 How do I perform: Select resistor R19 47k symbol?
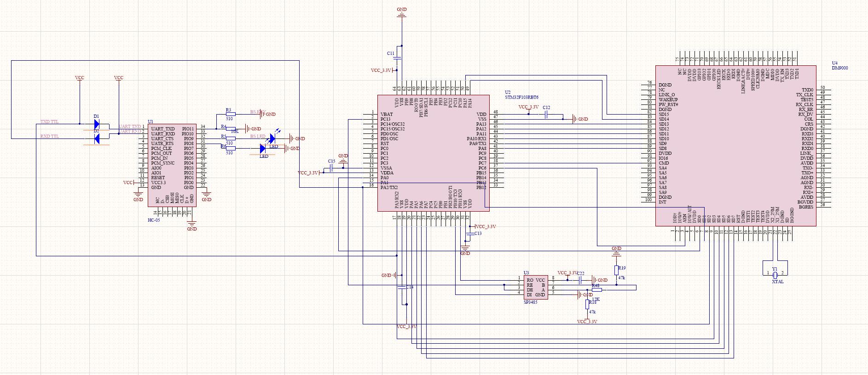point(616,270)
